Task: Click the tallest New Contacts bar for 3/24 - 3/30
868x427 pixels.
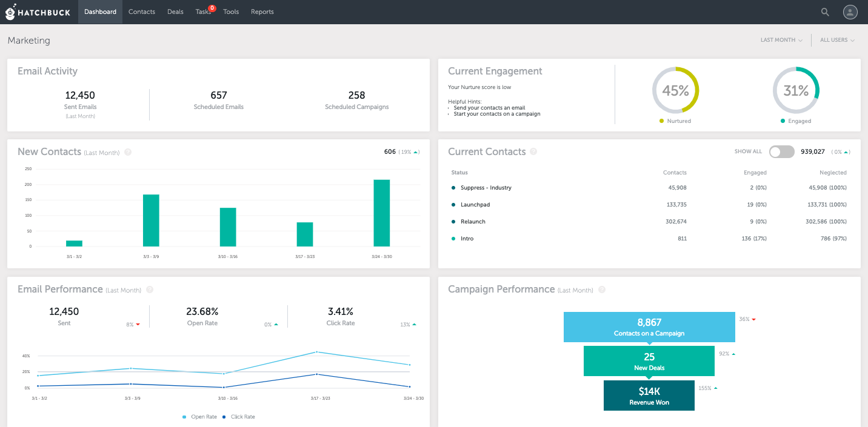Action: point(382,213)
